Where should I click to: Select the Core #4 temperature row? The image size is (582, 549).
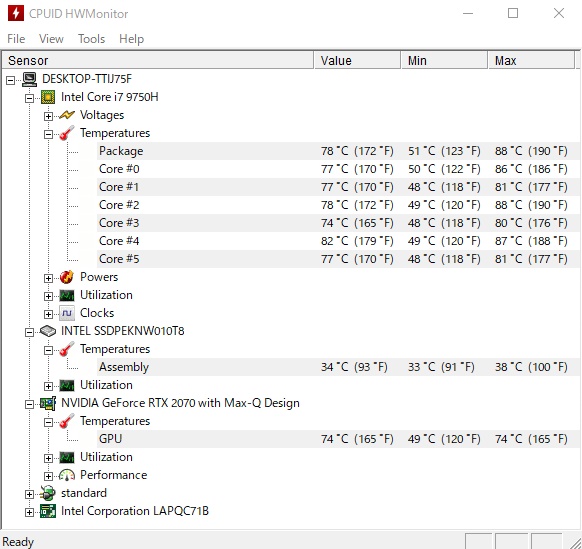pyautogui.click(x=339, y=241)
